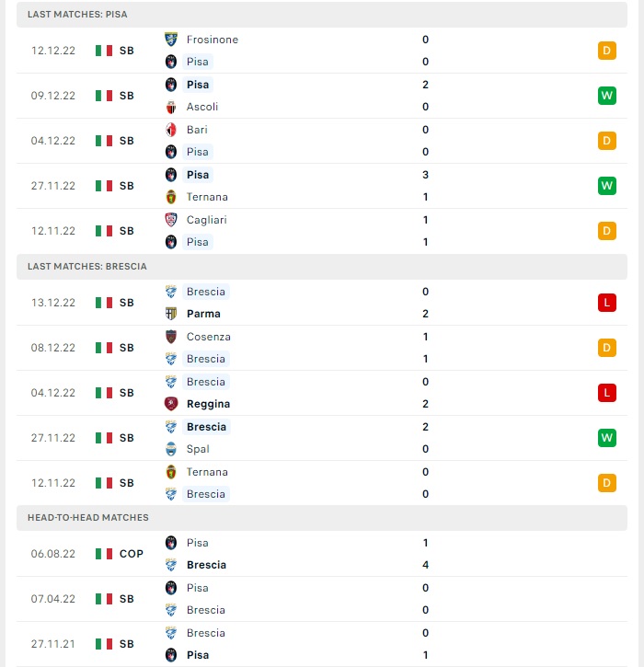Screen dimensions: 644x667
Task: Click the Italian flag beside 06.08.22 COP
Action: click(104, 554)
